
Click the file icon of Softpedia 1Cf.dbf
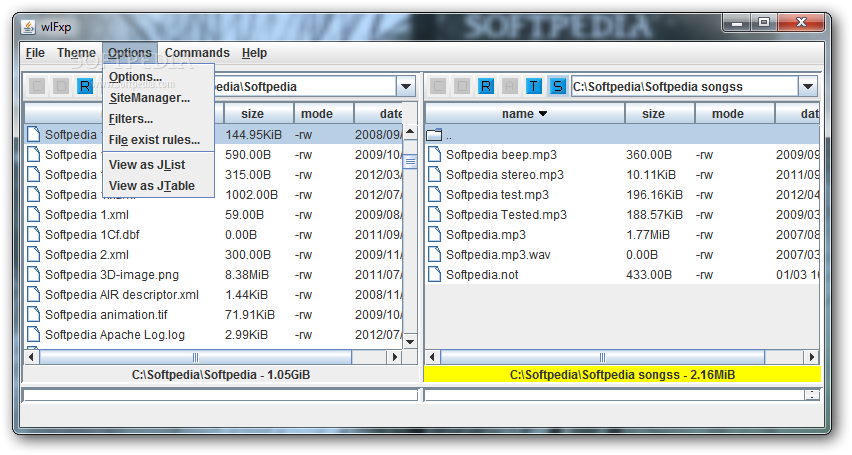(x=34, y=235)
